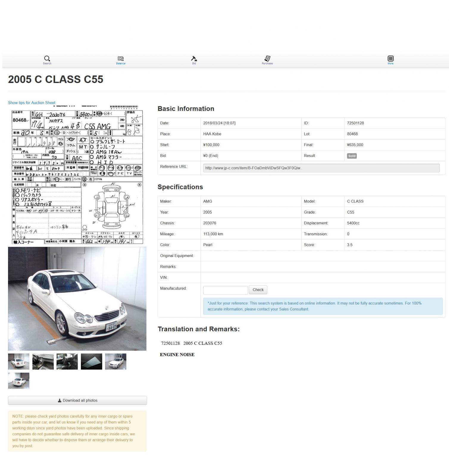
Task: Click Show tips for Auction Sheet
Action: (32, 103)
